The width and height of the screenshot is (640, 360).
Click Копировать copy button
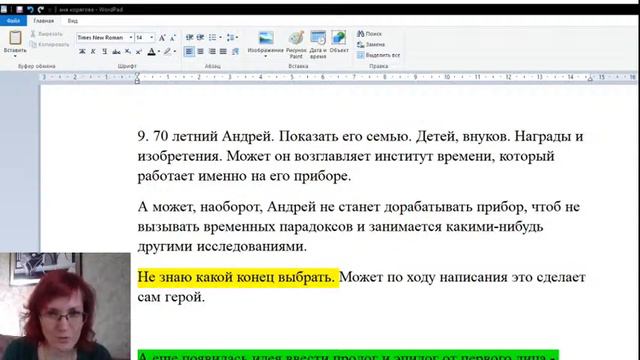click(x=50, y=44)
